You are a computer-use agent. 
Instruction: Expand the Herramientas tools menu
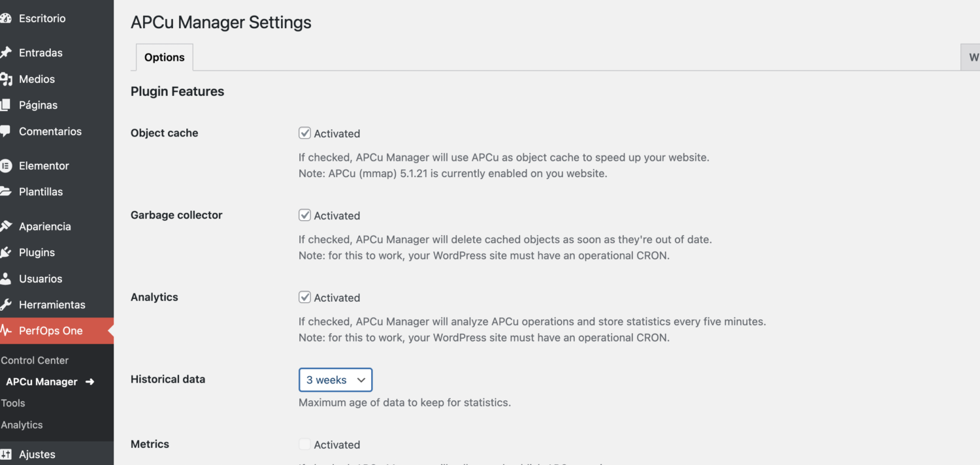point(52,304)
